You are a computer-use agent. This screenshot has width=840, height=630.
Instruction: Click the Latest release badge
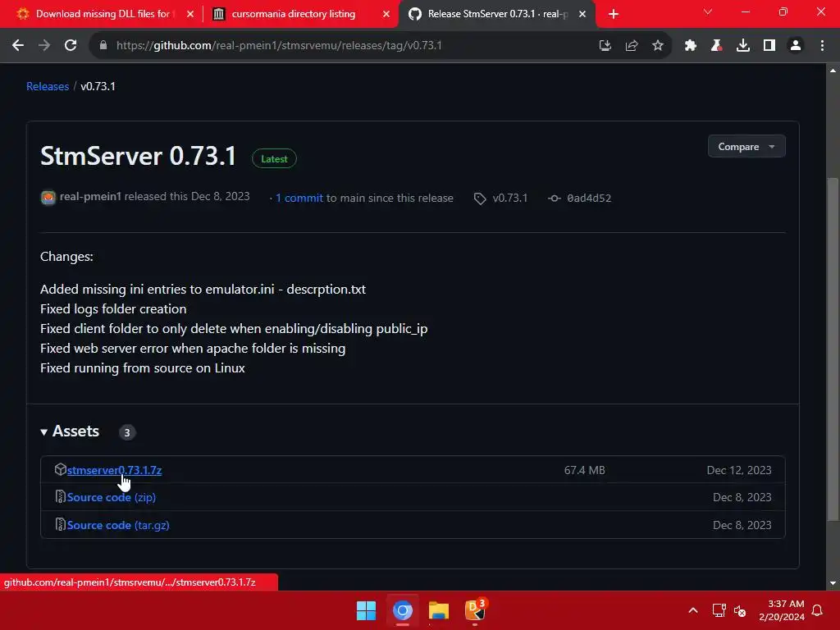(x=274, y=158)
